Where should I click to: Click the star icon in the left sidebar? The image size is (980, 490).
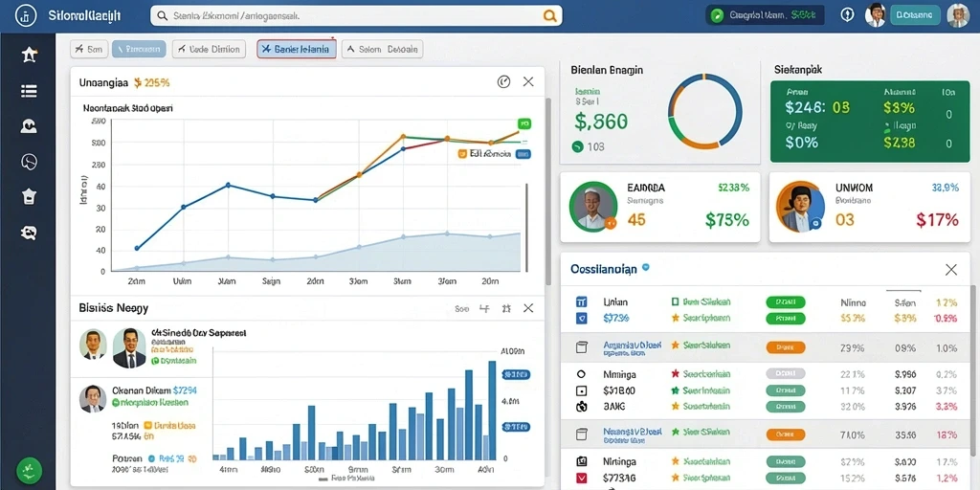(x=29, y=55)
